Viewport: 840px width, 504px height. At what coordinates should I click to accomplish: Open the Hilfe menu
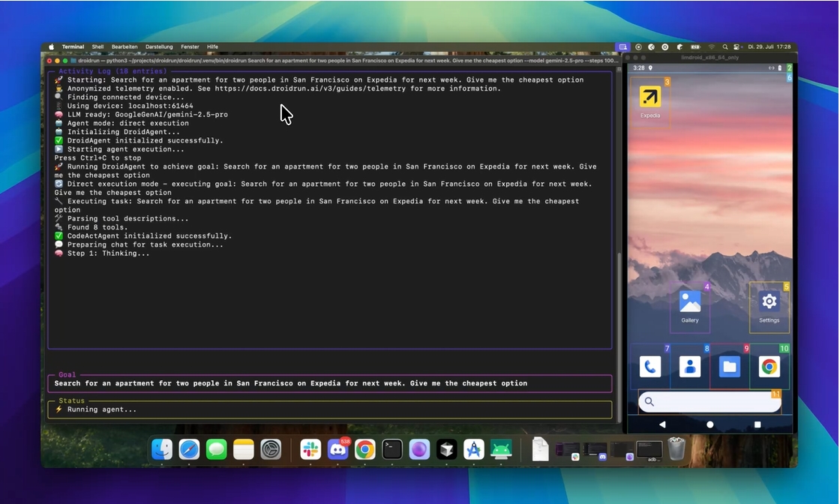pos(212,46)
